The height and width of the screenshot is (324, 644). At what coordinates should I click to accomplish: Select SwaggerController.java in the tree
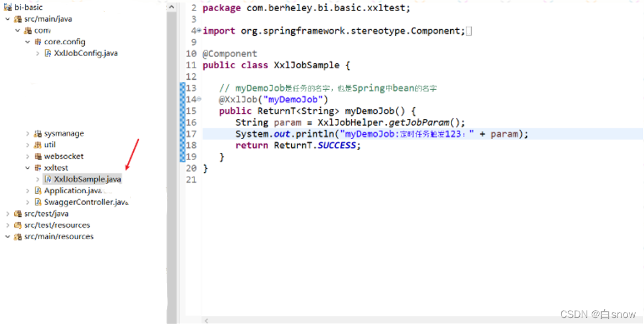click(x=86, y=202)
